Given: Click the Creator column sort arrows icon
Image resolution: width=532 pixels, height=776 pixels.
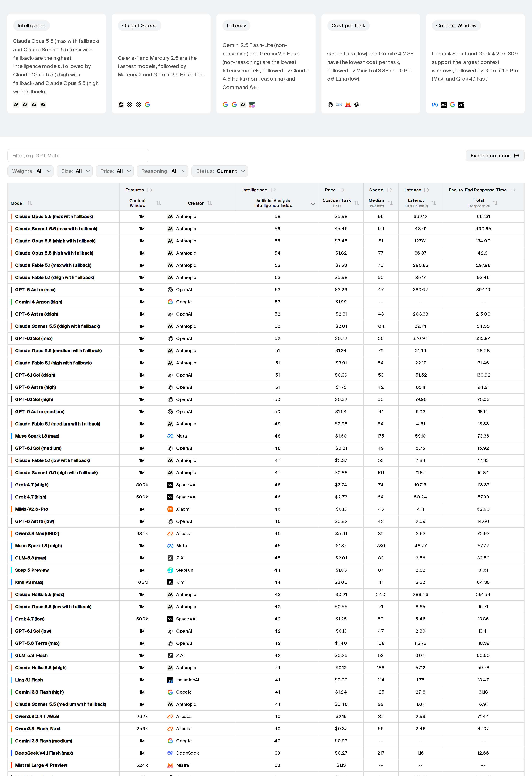Looking at the screenshot, I should click(x=210, y=203).
